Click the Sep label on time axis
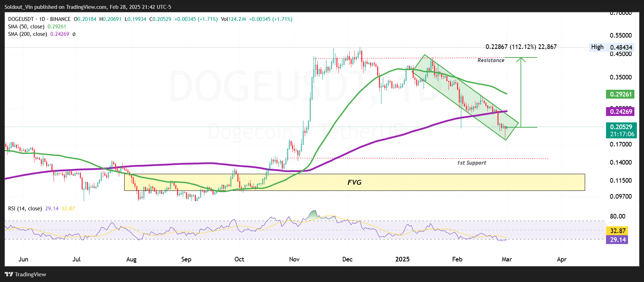 [186, 259]
